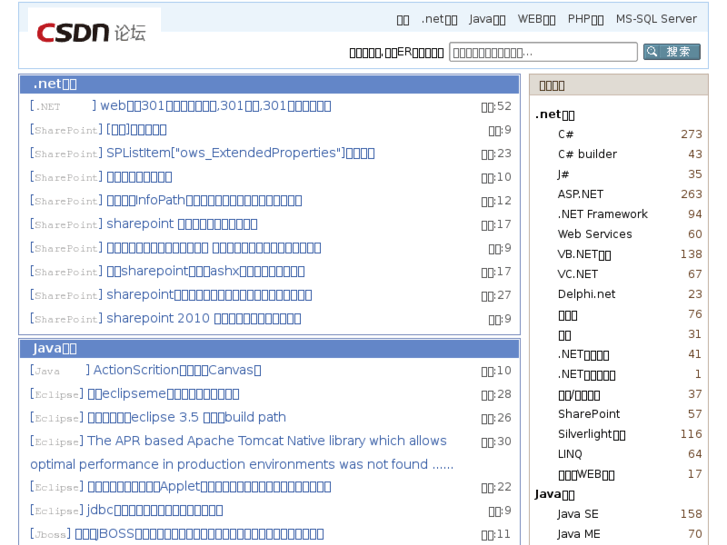727x545 pixels.
Task: Click the search button with magnifier icon
Action: coord(671,51)
